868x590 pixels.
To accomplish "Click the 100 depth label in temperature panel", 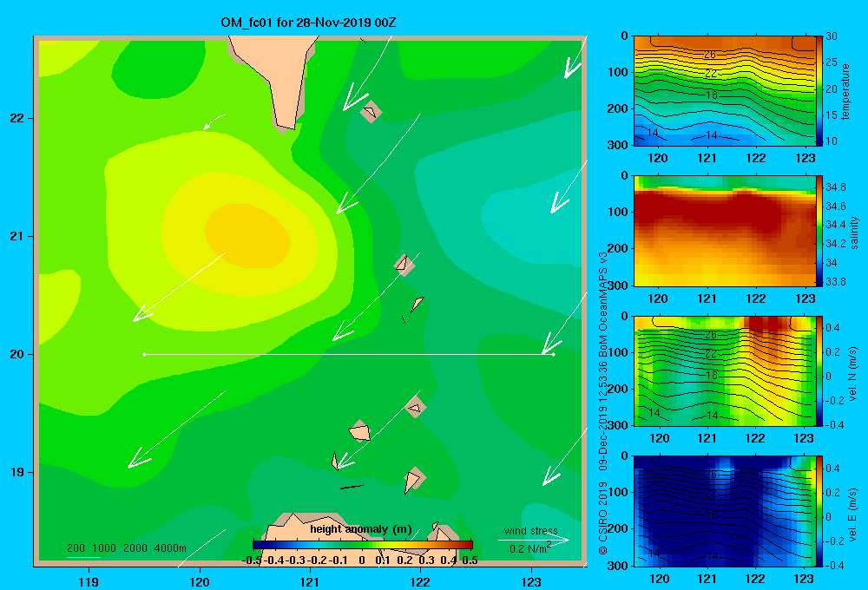I will point(617,72).
